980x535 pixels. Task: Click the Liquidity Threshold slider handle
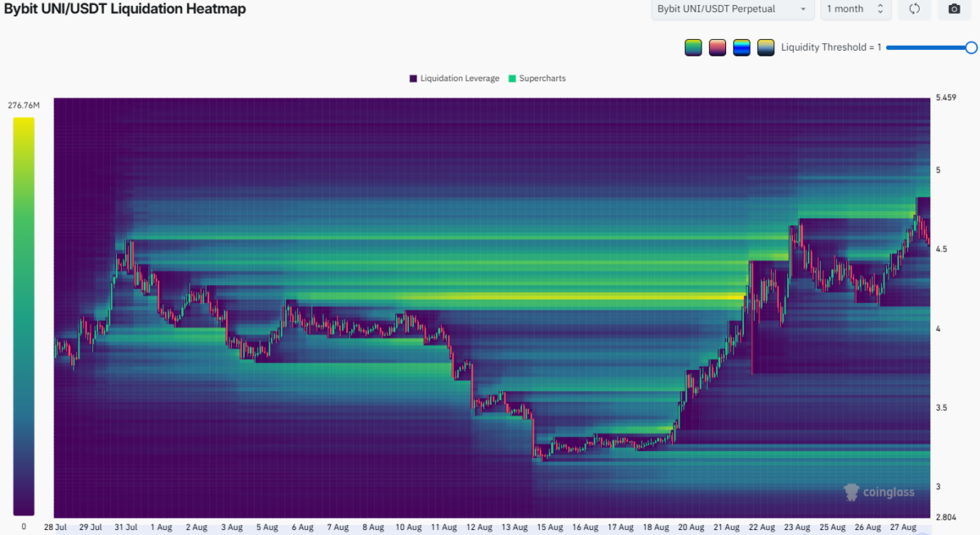(x=971, y=47)
